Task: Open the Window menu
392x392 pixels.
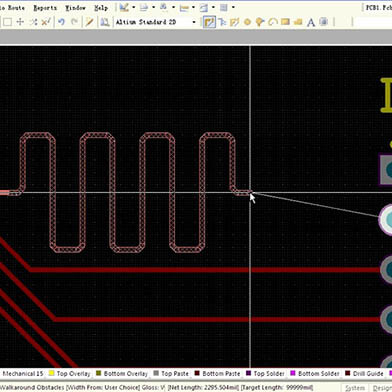Action: 75,8
